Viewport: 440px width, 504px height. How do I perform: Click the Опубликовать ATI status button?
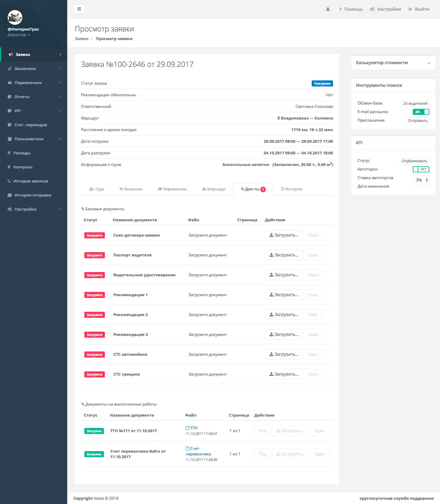pos(414,161)
